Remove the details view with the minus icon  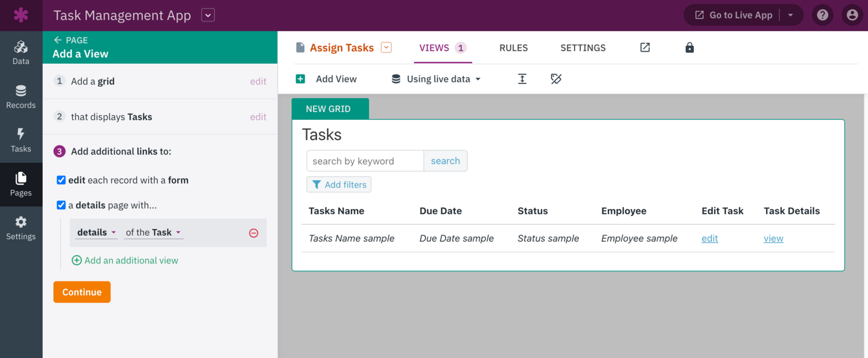tap(253, 233)
